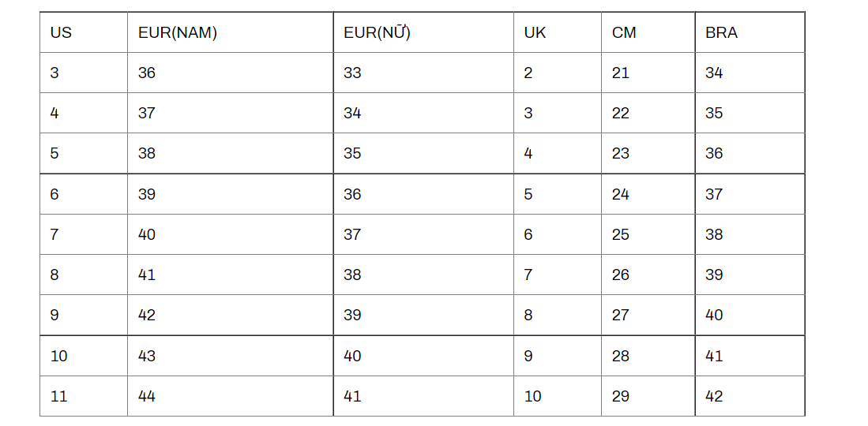
Task: Click BRA cell with value 34
Action: [750, 73]
